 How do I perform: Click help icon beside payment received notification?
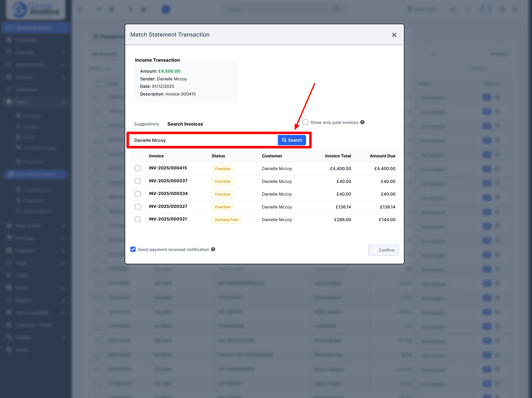[x=213, y=249]
